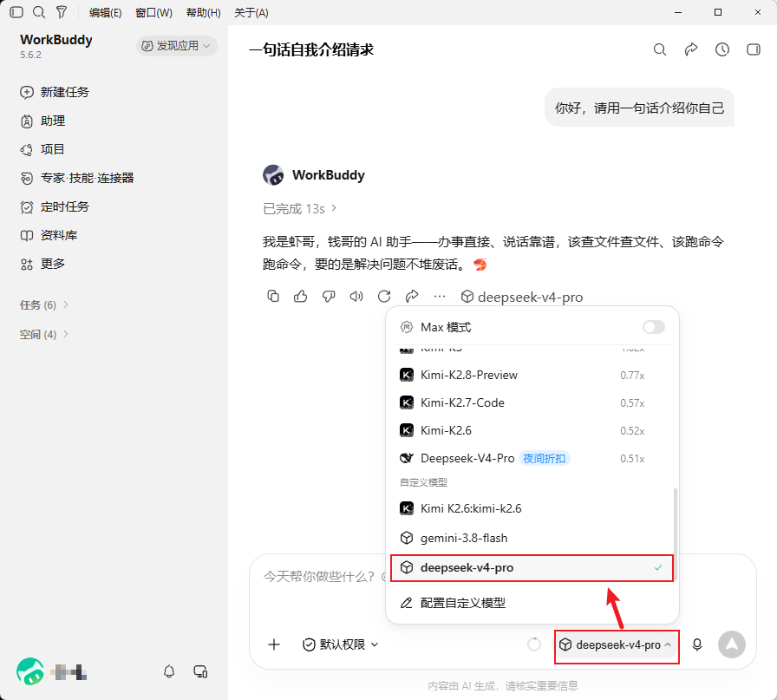Open history clock icon in header
Screen dimensions: 777x700
(x=722, y=49)
